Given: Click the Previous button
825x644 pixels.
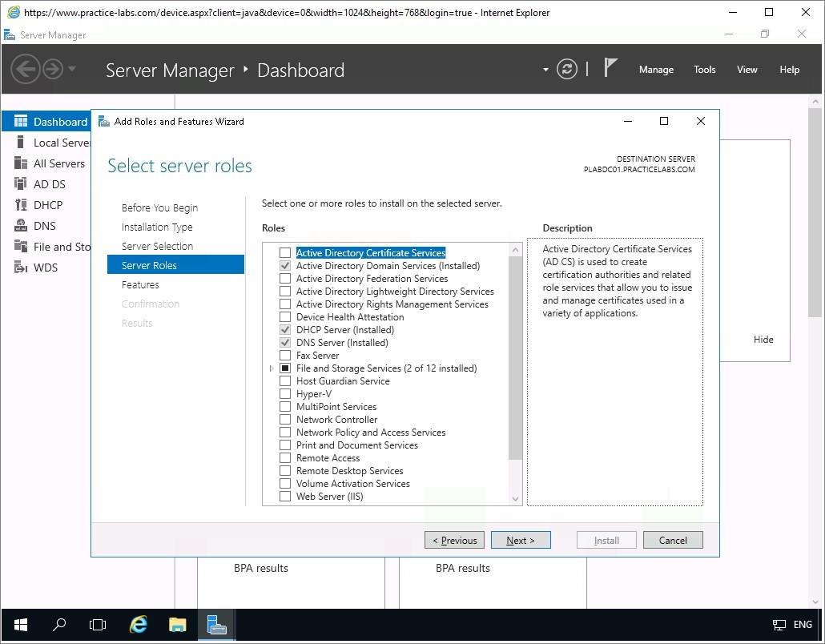Looking at the screenshot, I should tap(455, 541).
